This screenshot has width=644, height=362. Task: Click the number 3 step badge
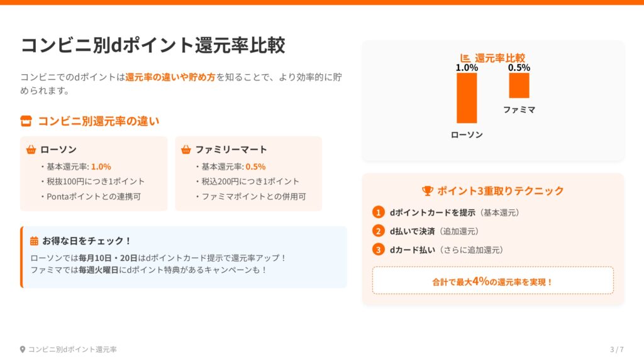tap(378, 250)
